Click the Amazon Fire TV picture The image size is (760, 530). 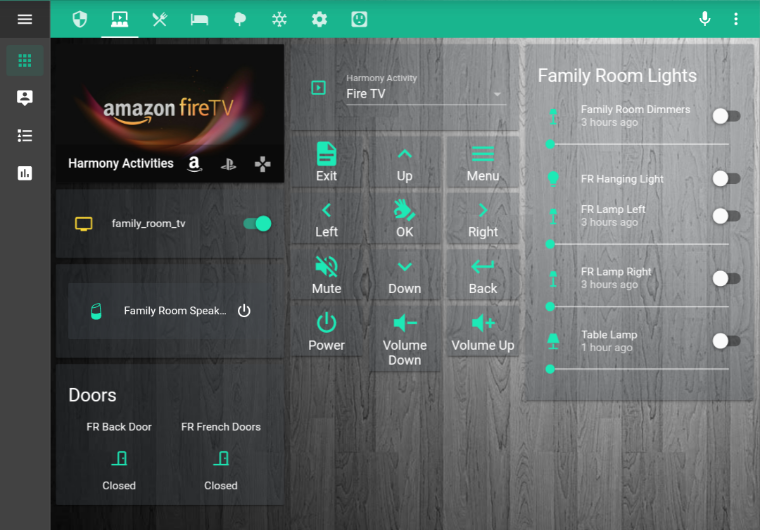pos(170,99)
